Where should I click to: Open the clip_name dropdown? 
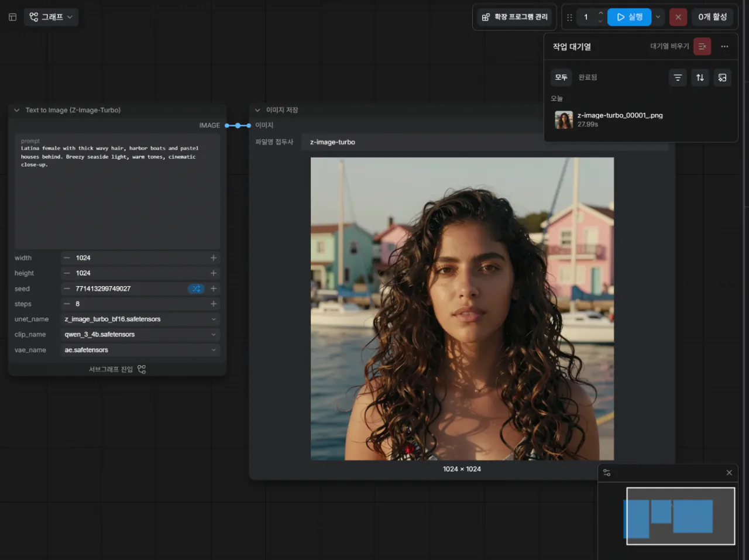(140, 334)
